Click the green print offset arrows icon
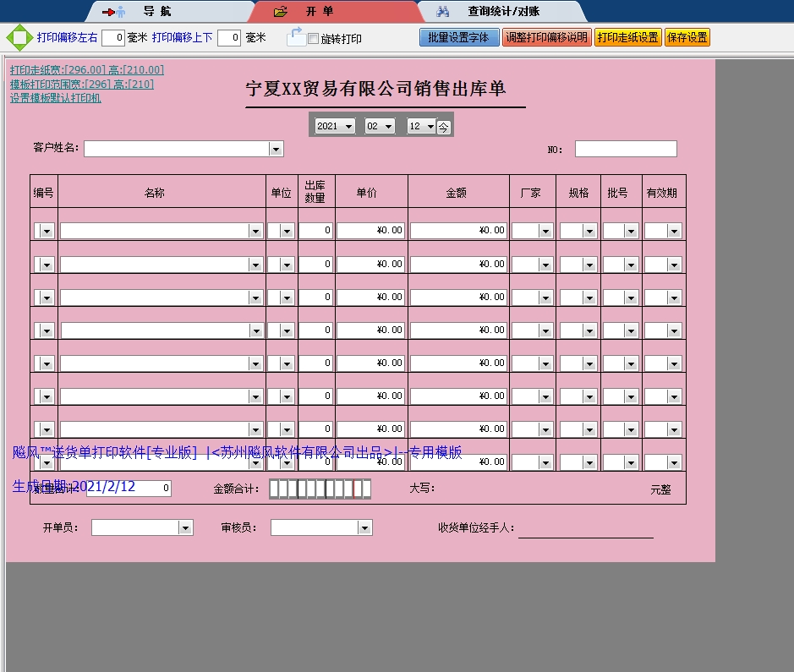The width and height of the screenshot is (794, 672). tap(19, 38)
